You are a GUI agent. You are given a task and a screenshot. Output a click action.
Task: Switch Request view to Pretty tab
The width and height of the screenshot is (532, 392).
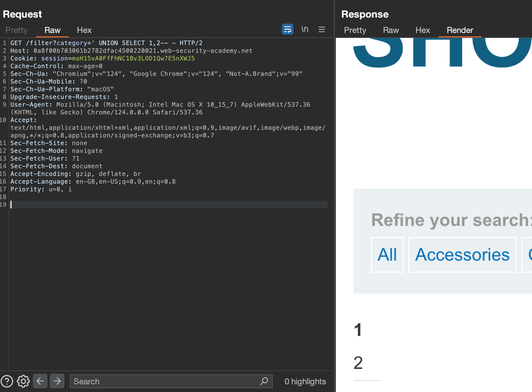17,30
